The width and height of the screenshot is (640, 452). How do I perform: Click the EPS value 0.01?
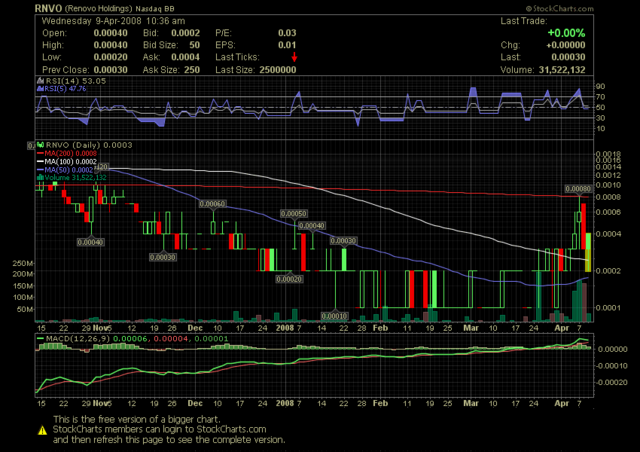tap(287, 45)
